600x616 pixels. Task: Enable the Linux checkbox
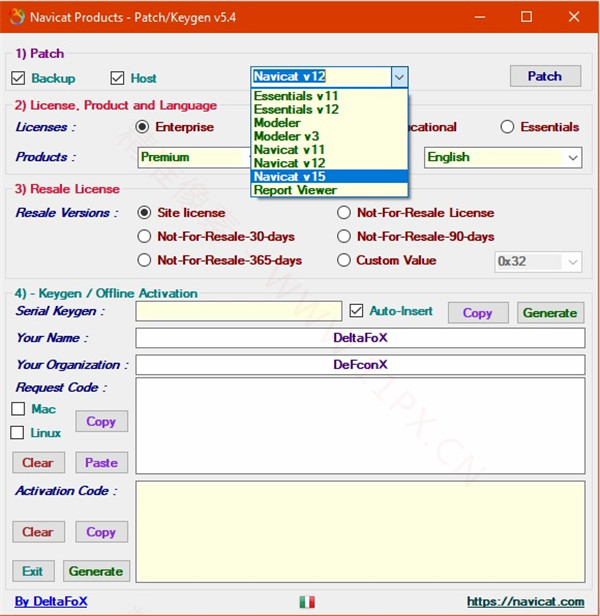coord(17,433)
